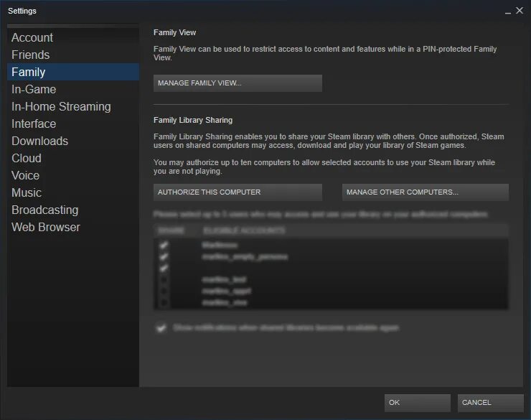531x420 pixels.
Task: Confirm settings with OK
Action: (417, 403)
